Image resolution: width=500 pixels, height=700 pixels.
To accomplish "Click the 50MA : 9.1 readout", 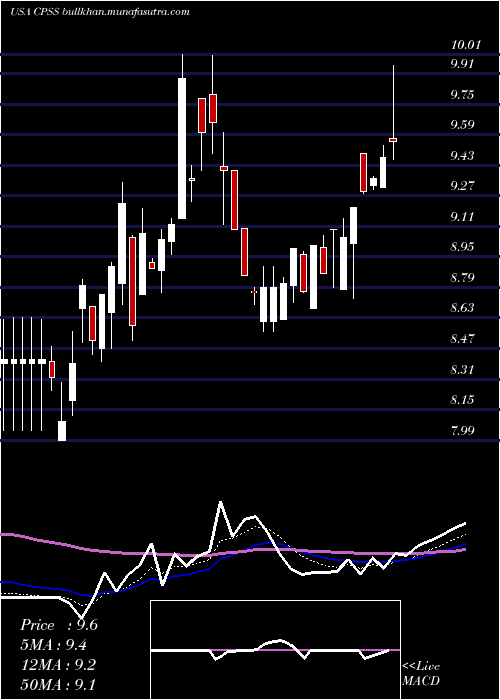I will (57, 684).
